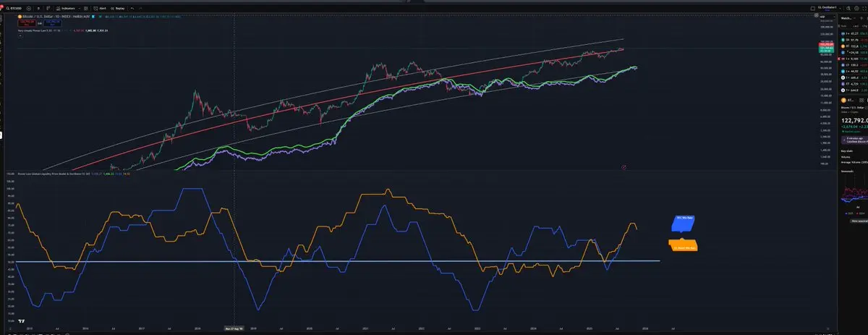Open the Watchlist dropdown header
Screen dimensions: 868x335
[x=848, y=18]
